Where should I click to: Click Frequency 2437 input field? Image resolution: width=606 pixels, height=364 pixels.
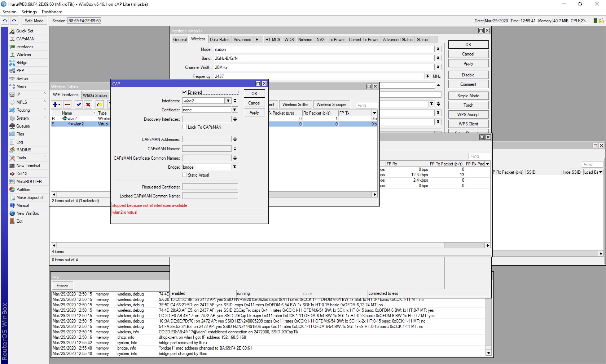[x=319, y=76]
